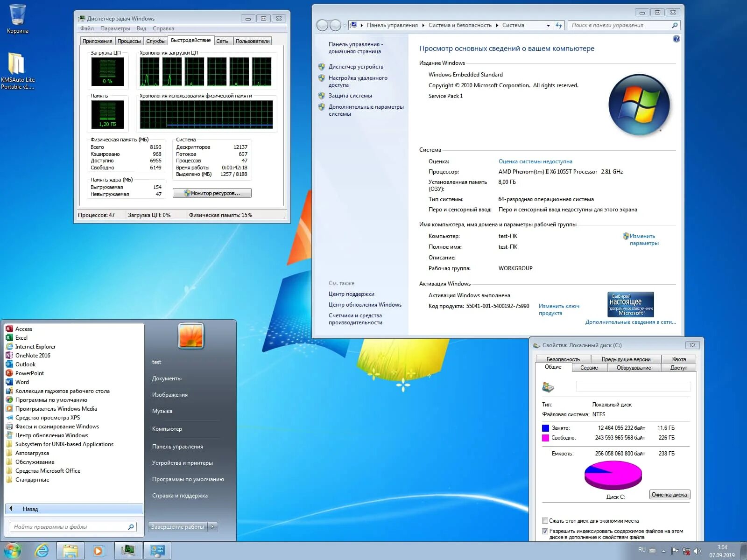The width and height of the screenshot is (747, 560).
Task: Click the 'Изменить параметры' link
Action: pos(644,239)
